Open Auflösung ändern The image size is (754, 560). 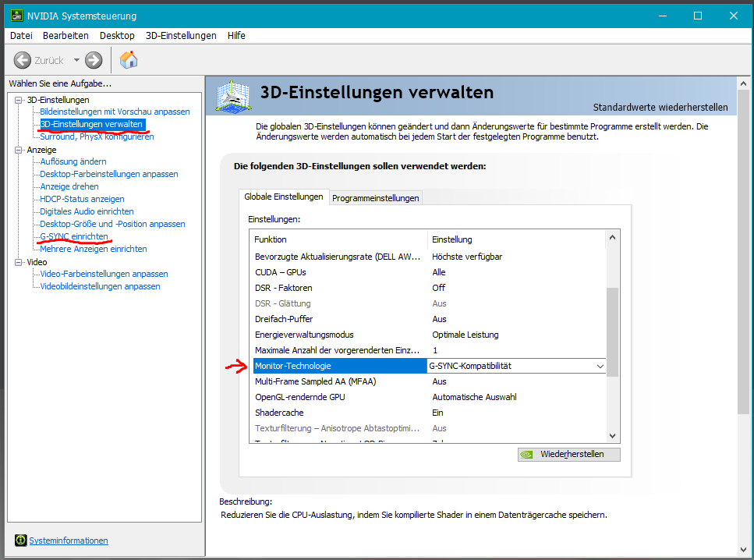tap(73, 161)
